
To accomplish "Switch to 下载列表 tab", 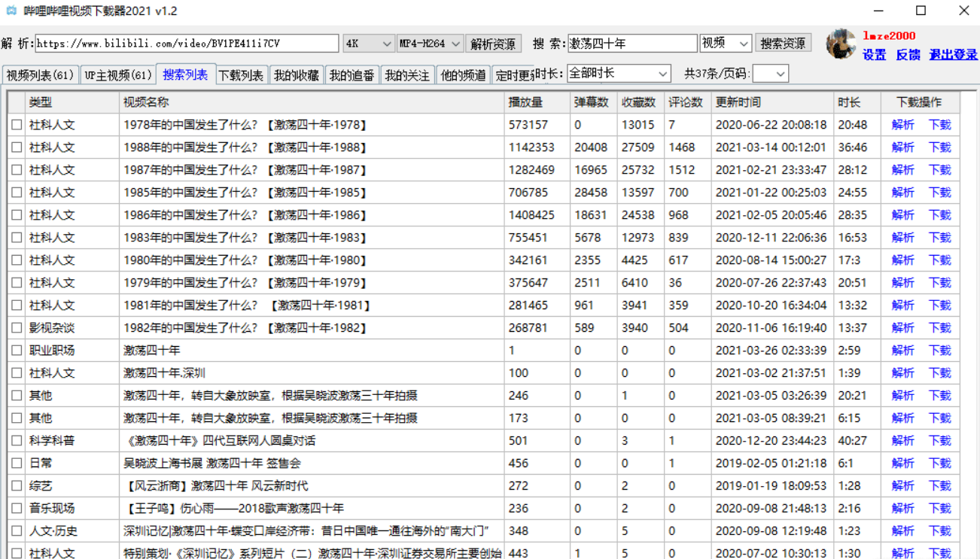I will click(241, 75).
